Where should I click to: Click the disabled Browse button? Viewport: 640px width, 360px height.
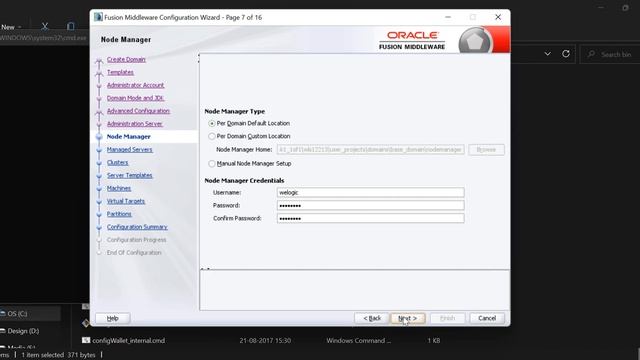pos(486,150)
